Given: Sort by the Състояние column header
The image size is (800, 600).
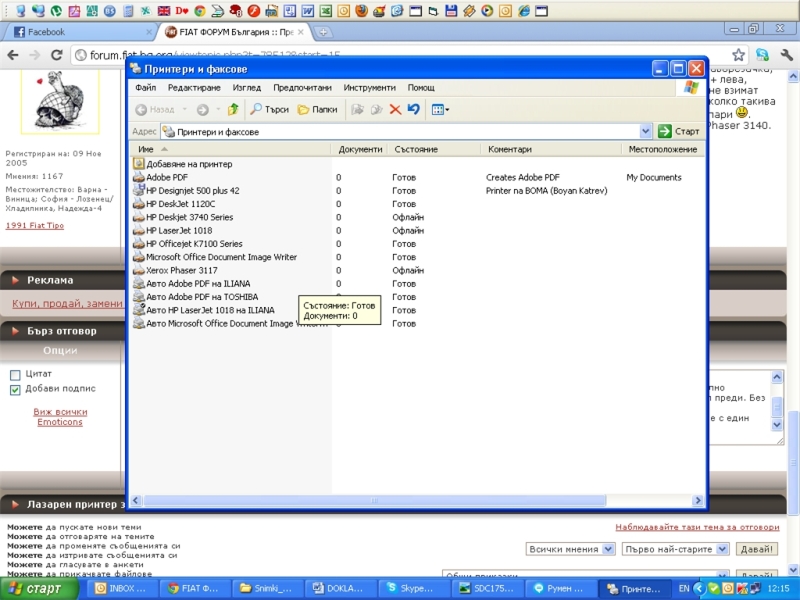Looking at the screenshot, I should 416,149.
